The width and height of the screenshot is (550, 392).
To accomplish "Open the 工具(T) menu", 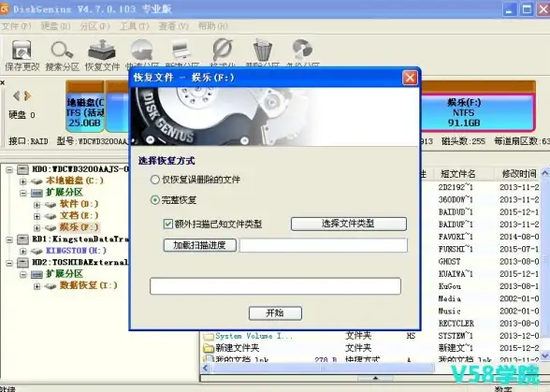I will point(135,26).
